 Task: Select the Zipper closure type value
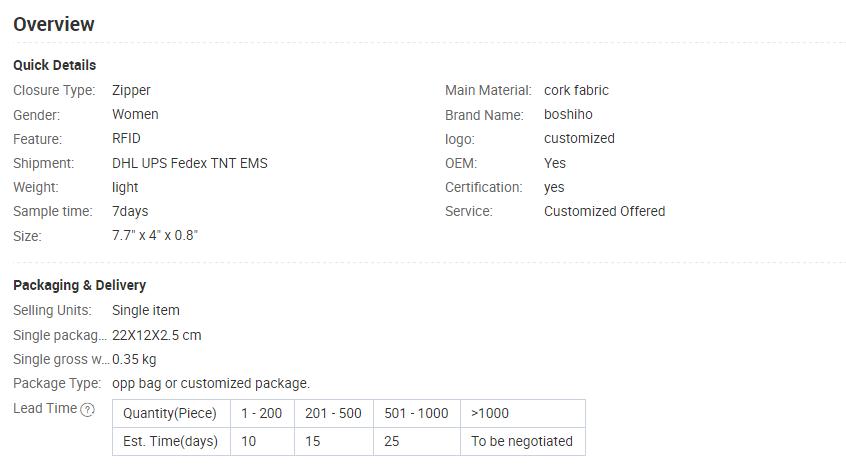click(131, 91)
